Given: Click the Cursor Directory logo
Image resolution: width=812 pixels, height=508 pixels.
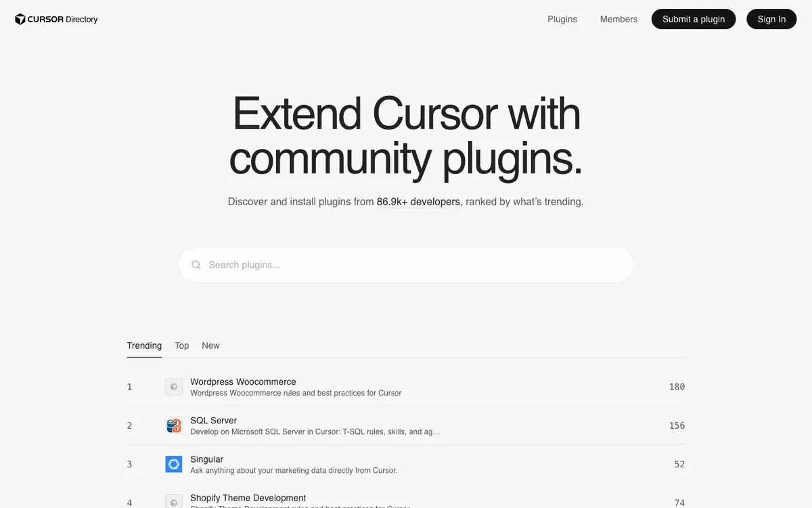Looking at the screenshot, I should click(x=56, y=19).
